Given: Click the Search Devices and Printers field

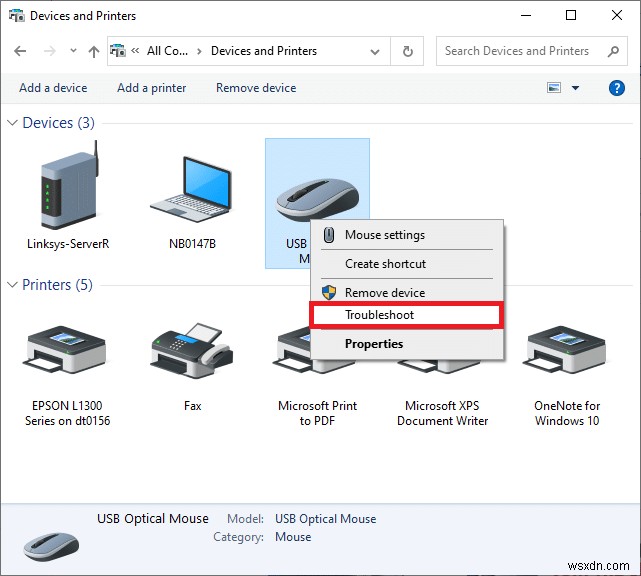Looking at the screenshot, I should tap(531, 51).
